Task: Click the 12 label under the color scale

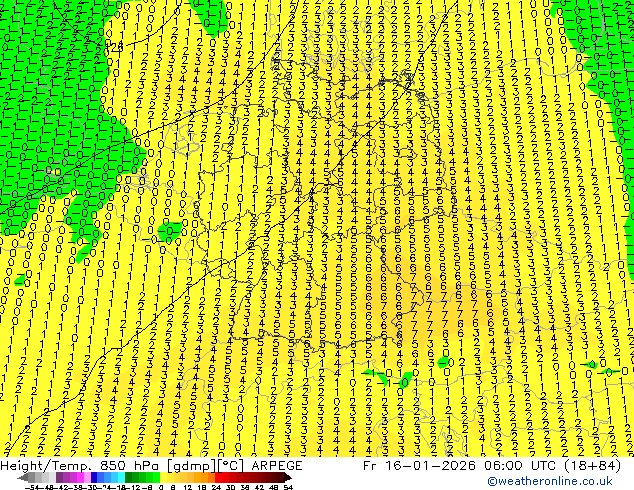Action: click(x=188, y=488)
